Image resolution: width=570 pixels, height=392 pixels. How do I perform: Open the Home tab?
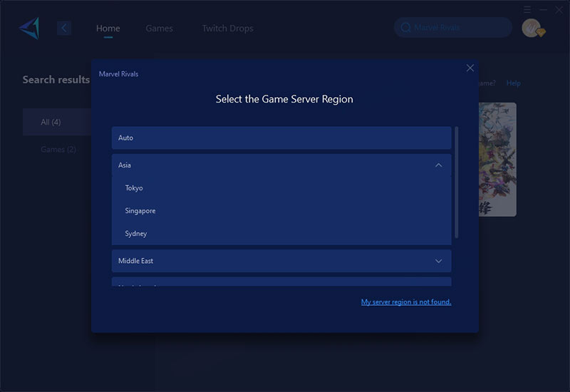click(108, 29)
